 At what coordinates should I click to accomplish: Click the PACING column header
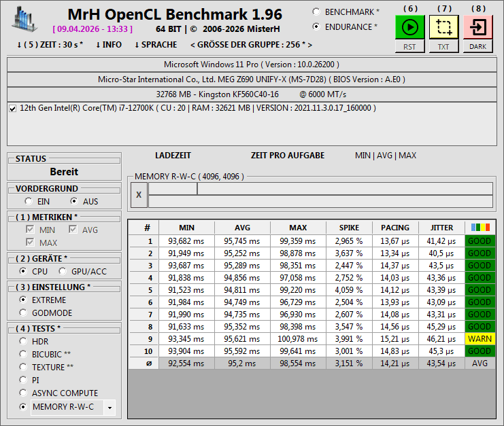[x=395, y=228]
